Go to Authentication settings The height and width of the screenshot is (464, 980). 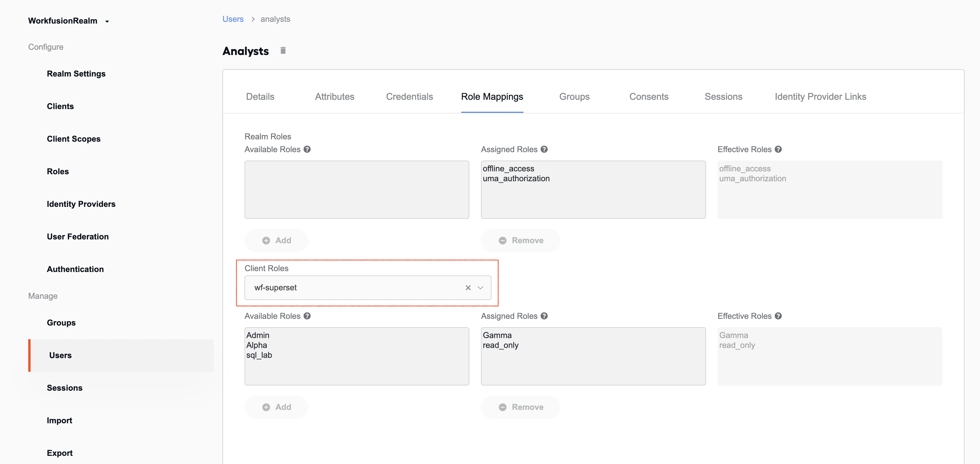pos(75,269)
